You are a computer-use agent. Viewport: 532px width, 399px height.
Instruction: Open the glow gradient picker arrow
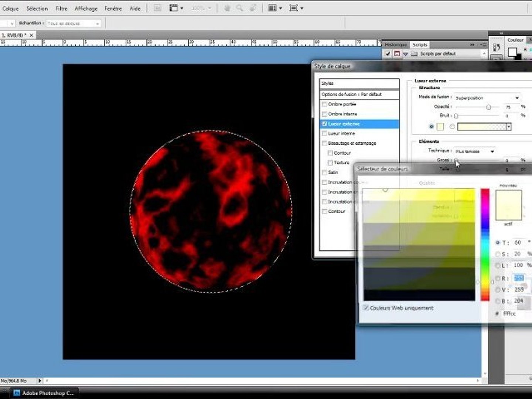pyautogui.click(x=509, y=127)
